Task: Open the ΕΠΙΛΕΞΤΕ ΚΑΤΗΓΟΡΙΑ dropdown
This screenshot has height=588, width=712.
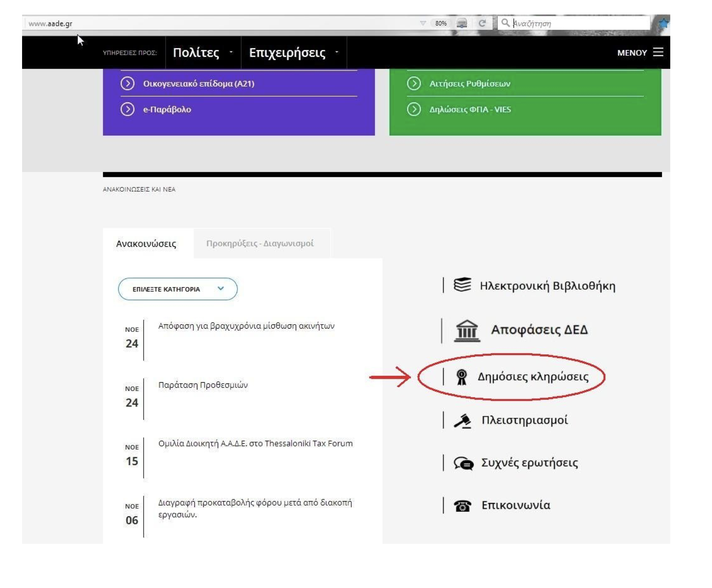Action: point(177,289)
